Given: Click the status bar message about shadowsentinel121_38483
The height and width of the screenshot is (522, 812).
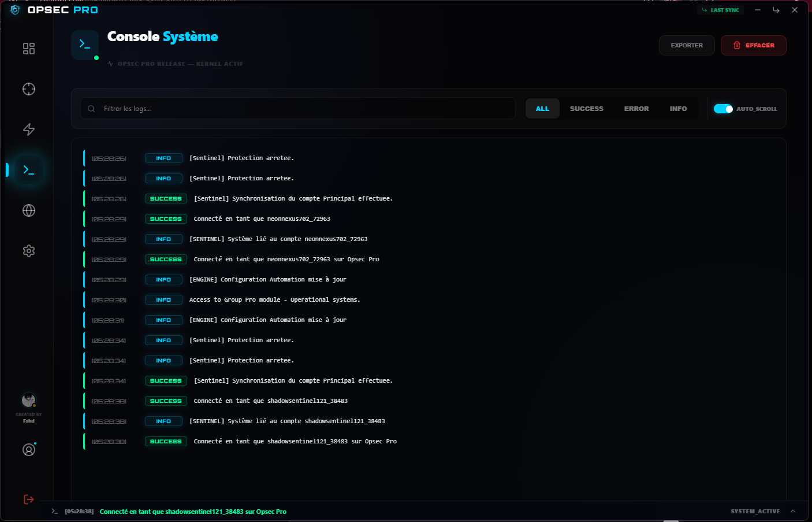Looking at the screenshot, I should point(193,512).
